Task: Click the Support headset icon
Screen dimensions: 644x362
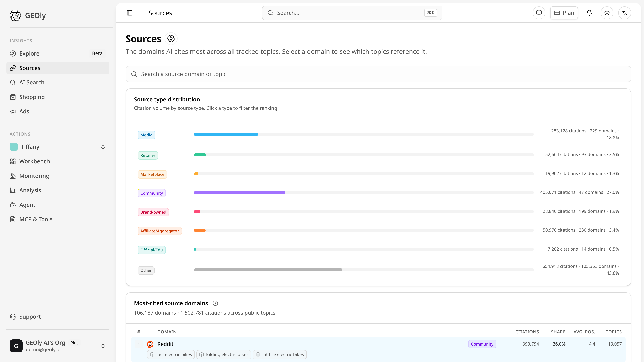Action: [x=13, y=317]
